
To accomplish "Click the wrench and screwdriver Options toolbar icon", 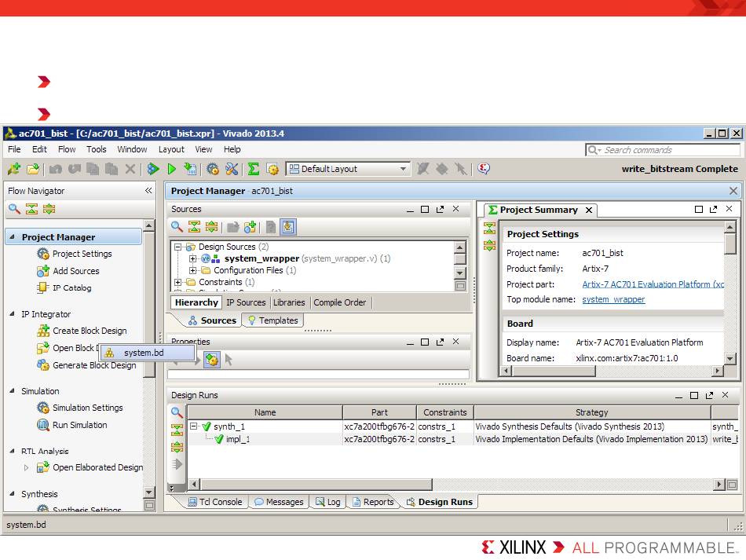I will tap(232, 169).
